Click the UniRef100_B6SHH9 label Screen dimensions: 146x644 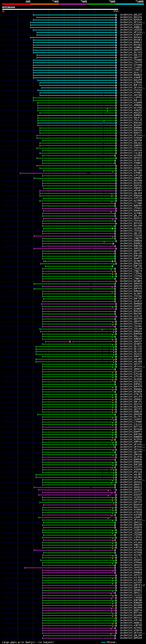[x=131, y=608]
